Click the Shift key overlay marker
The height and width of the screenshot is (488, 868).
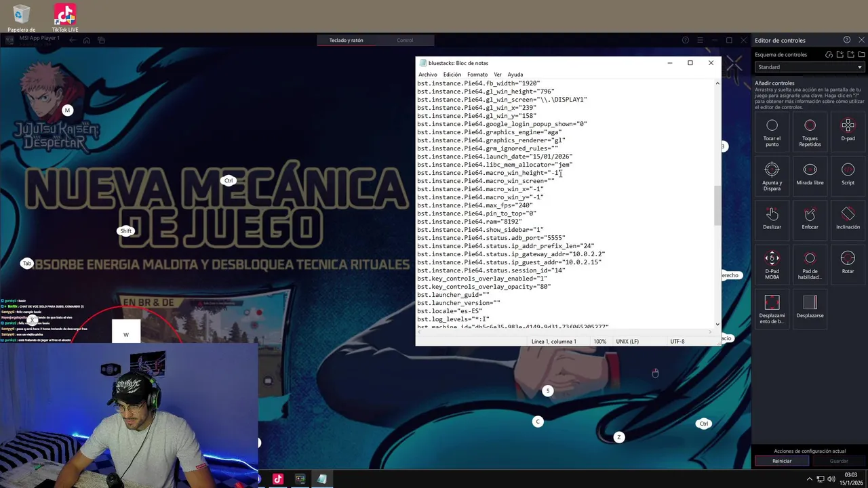pyautogui.click(x=125, y=231)
